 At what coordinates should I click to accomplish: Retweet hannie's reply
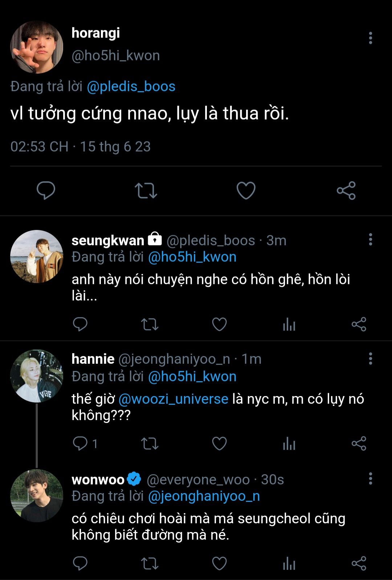(150, 443)
